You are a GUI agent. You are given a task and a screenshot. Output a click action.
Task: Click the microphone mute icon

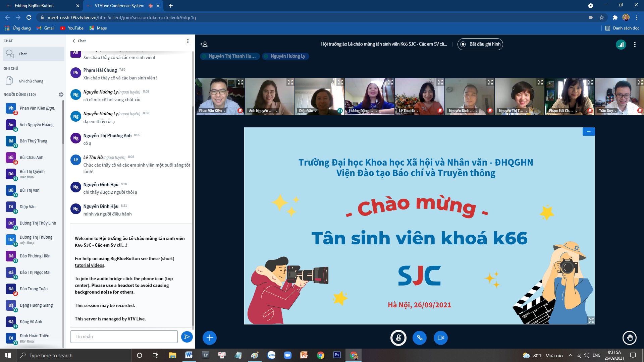tap(397, 337)
